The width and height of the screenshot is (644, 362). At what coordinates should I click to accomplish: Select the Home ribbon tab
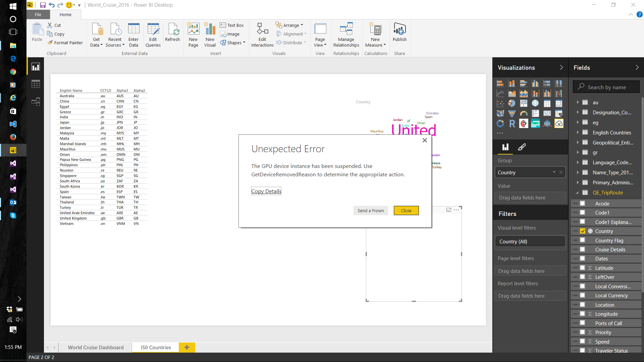[65, 14]
